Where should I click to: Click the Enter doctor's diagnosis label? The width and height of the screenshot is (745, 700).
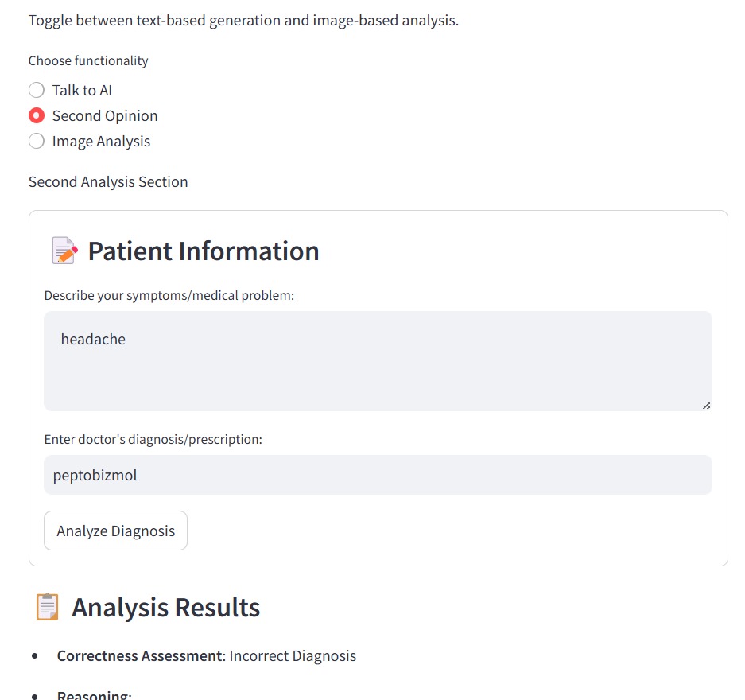tap(153, 440)
